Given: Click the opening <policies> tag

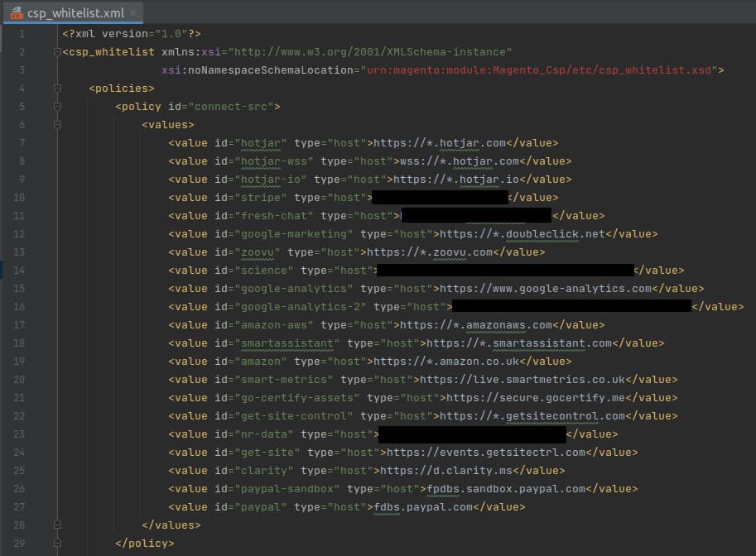Looking at the screenshot, I should tap(122, 89).
